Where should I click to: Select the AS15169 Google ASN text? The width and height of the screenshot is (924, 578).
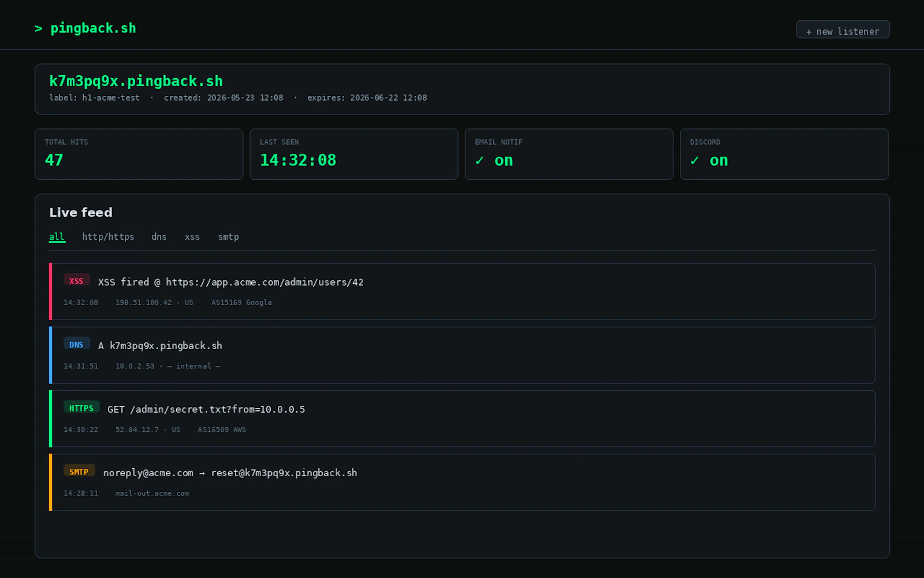tap(241, 303)
